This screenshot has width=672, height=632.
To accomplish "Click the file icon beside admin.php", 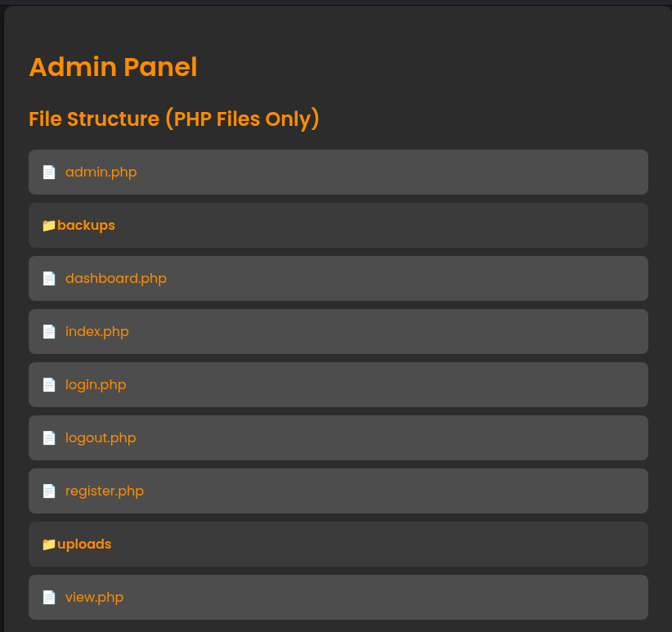I will pyautogui.click(x=49, y=173).
